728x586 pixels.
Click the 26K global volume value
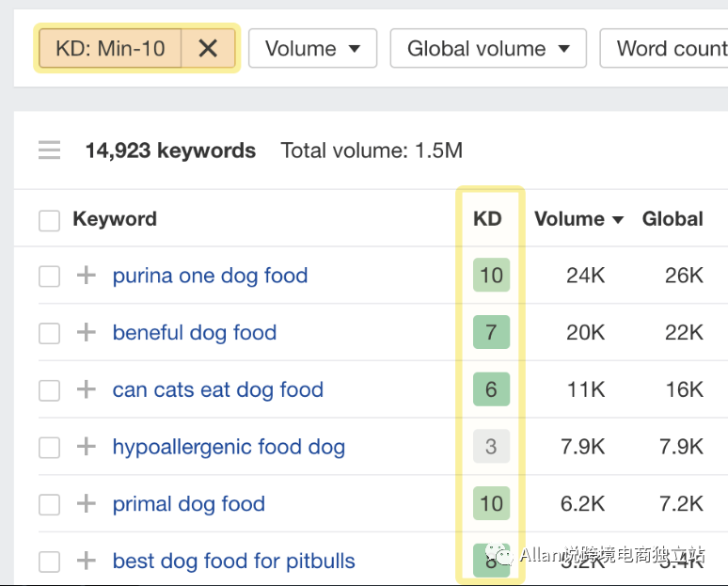tap(684, 276)
